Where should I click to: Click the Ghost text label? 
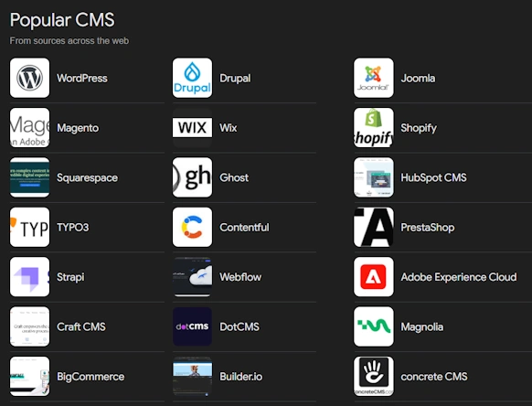234,177
